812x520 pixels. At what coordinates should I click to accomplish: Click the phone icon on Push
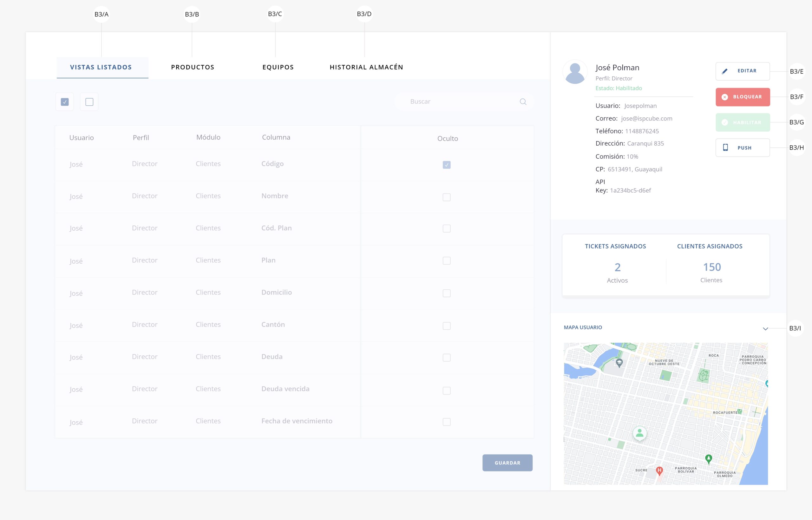pyautogui.click(x=725, y=148)
